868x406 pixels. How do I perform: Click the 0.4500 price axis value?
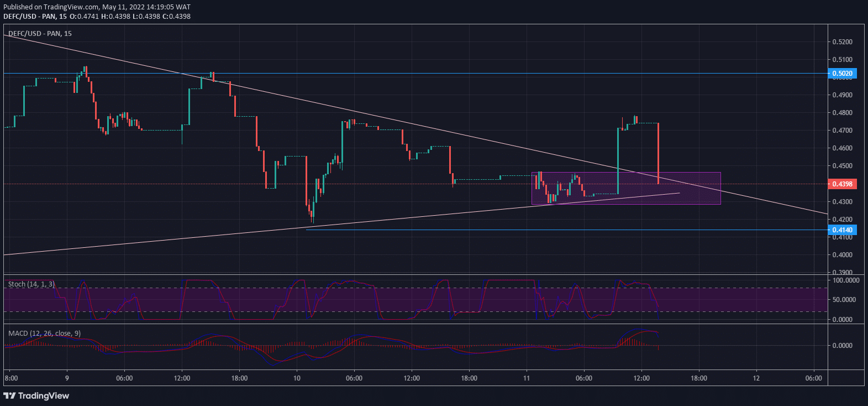[843, 166]
